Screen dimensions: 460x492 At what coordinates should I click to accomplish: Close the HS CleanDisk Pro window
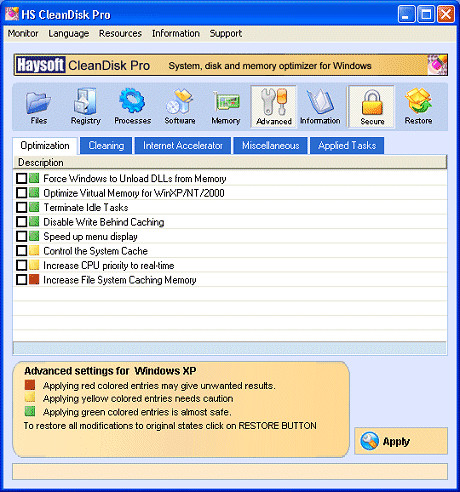(446, 14)
